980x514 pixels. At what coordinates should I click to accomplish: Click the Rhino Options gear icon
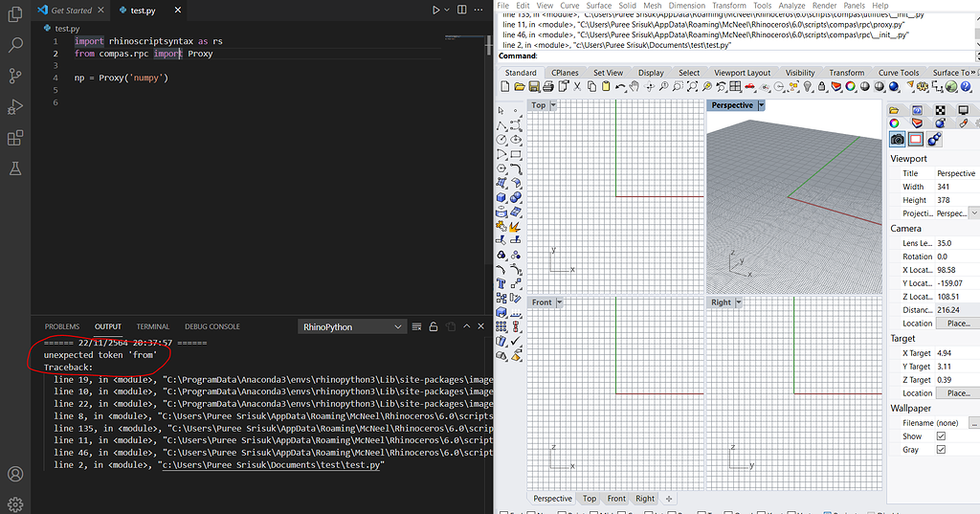tap(923, 87)
